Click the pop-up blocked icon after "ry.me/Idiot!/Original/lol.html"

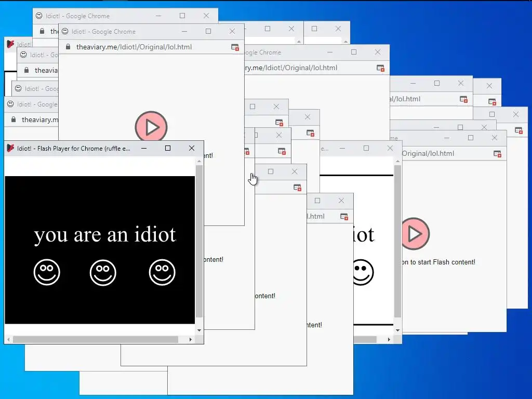pos(381,68)
